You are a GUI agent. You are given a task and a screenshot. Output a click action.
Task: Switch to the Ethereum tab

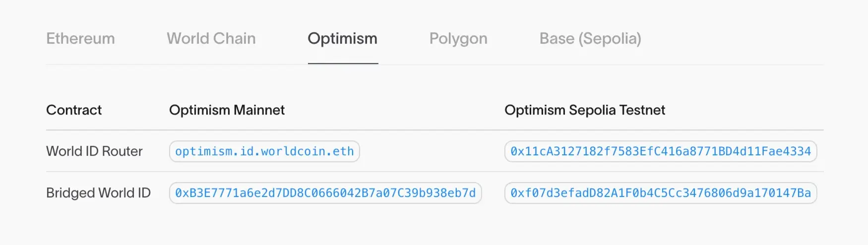(x=80, y=39)
